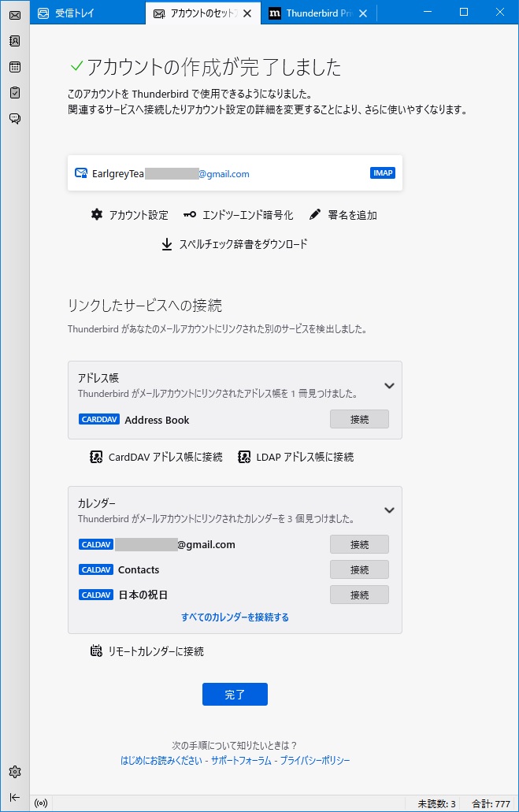
Task: Click スペルチェック辞書をダウンロード
Action: point(235,244)
